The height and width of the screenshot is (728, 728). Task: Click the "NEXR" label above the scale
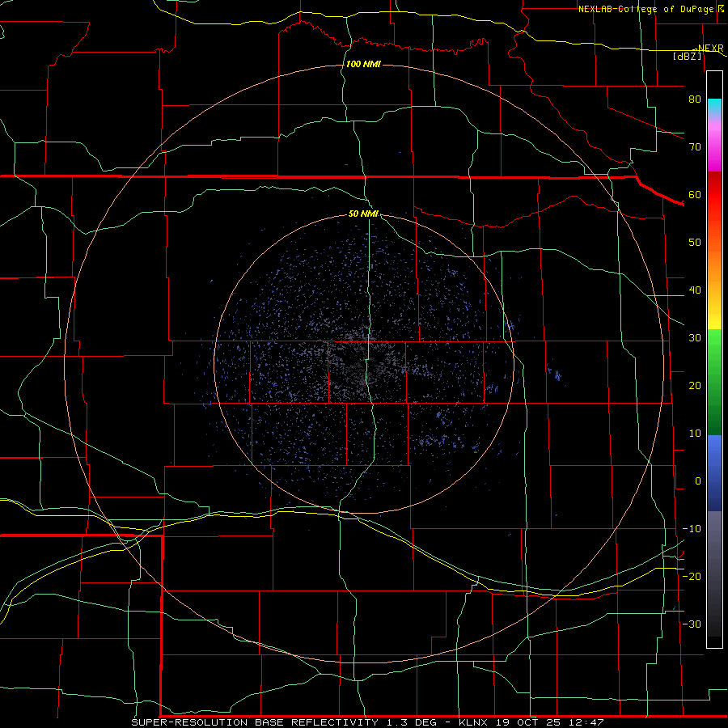pos(710,49)
